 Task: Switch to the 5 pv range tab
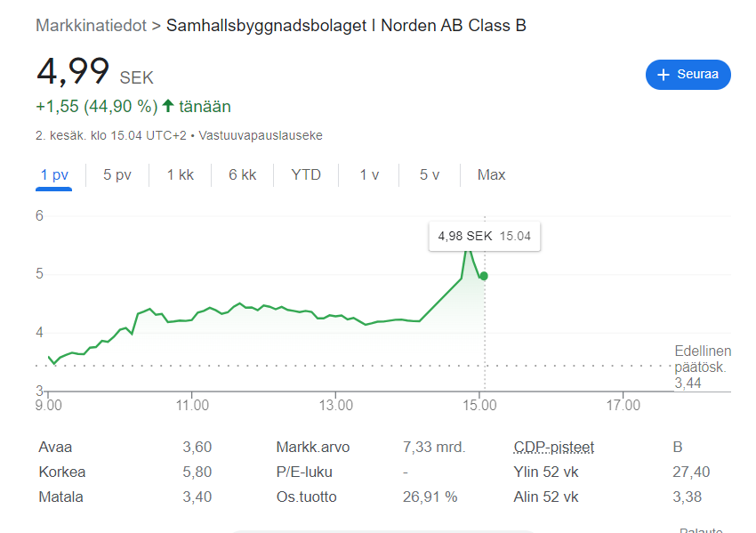tap(117, 174)
